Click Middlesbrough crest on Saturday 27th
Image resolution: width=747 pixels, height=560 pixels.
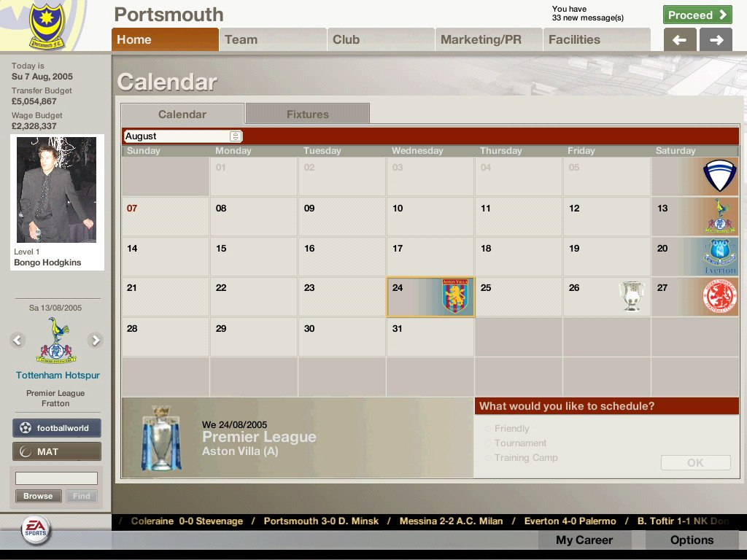(719, 296)
